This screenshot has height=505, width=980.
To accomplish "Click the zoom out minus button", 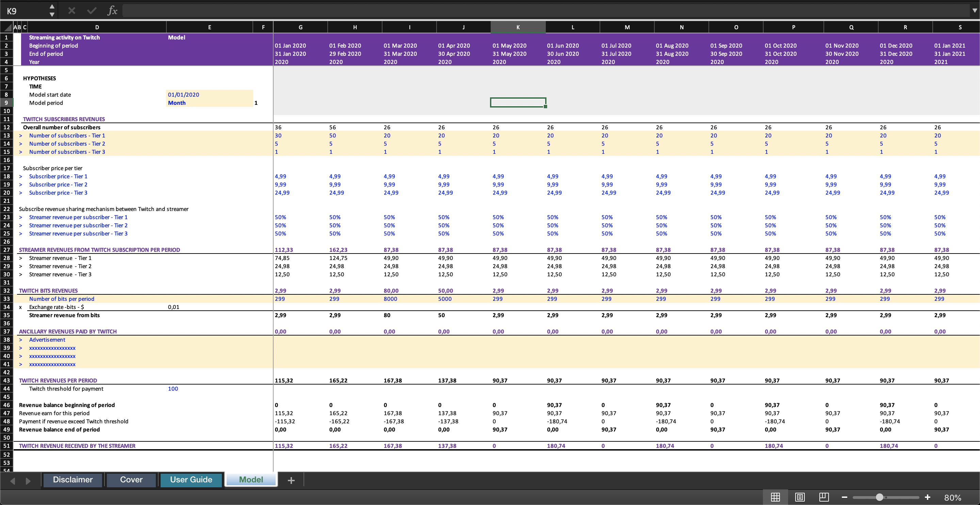I will 844,497.
